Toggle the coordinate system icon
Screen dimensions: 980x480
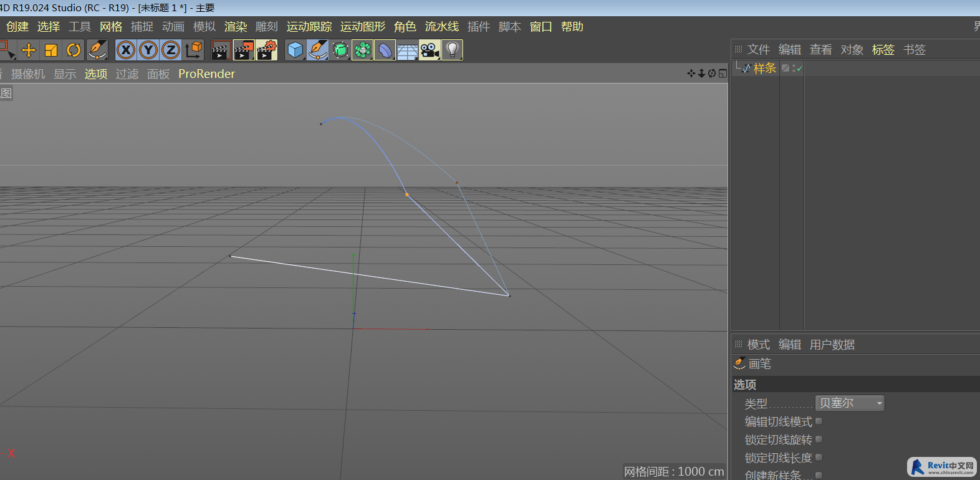pos(193,50)
